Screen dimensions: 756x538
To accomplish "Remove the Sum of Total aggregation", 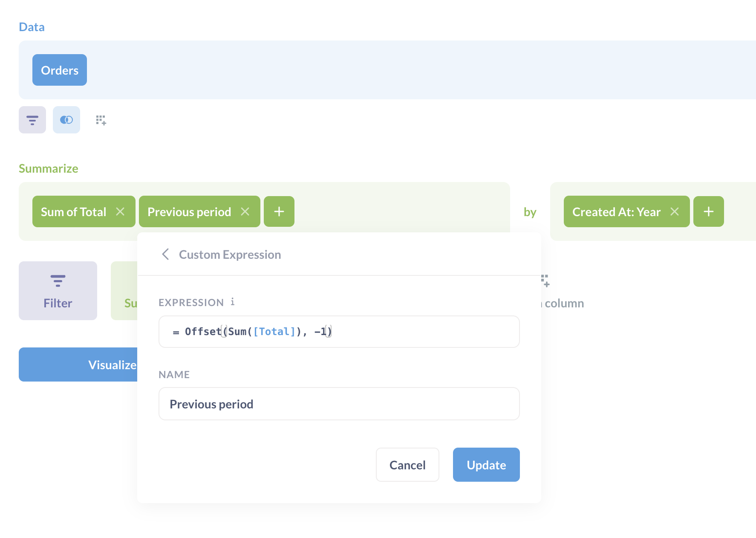I will pyautogui.click(x=121, y=211).
